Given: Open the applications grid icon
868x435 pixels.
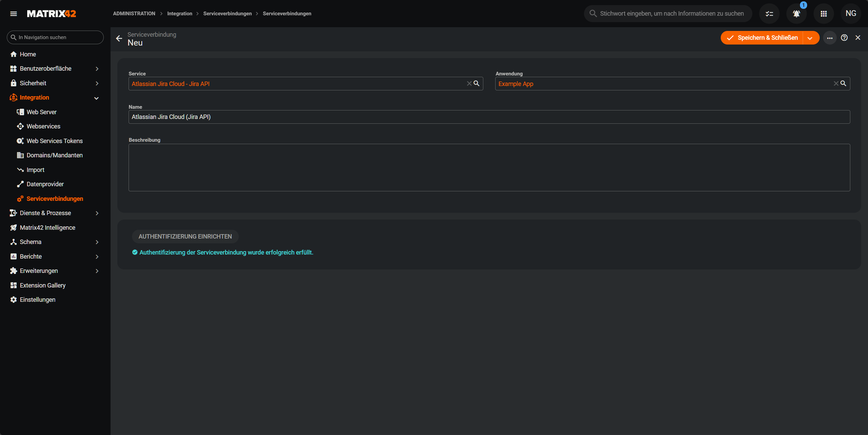Looking at the screenshot, I should click(823, 14).
